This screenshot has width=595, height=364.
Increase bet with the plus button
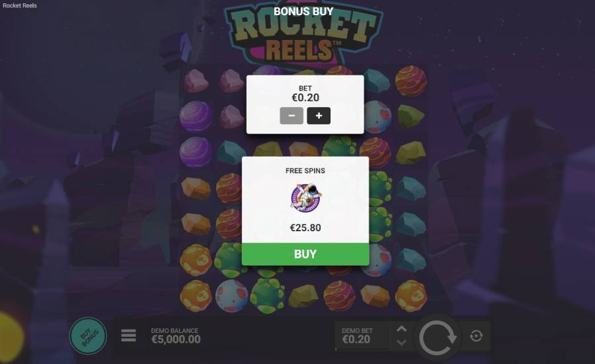(x=319, y=116)
